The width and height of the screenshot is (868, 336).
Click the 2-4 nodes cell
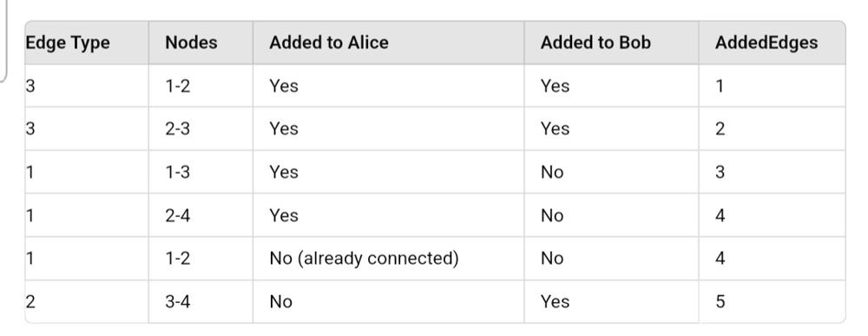[x=201, y=214]
